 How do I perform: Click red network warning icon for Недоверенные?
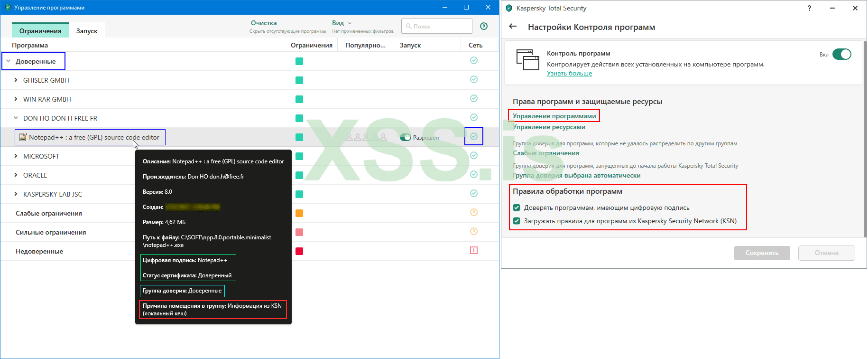474,250
